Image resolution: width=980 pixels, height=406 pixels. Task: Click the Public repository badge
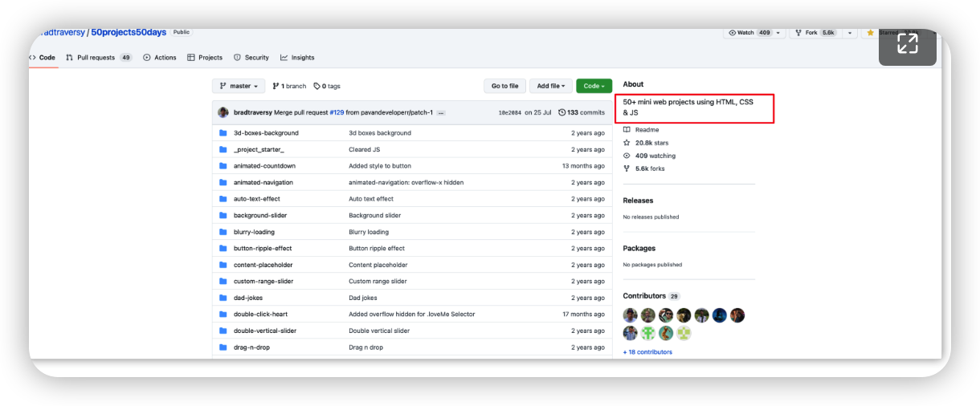[x=182, y=32]
